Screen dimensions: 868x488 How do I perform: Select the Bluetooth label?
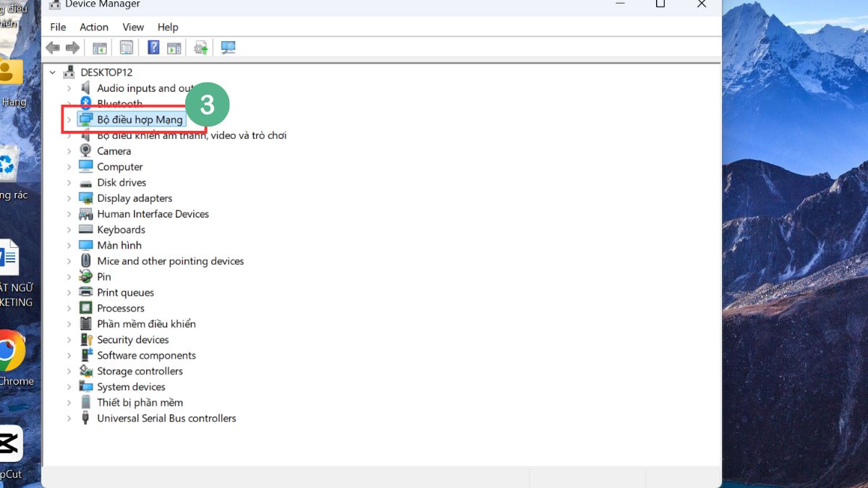tap(120, 104)
